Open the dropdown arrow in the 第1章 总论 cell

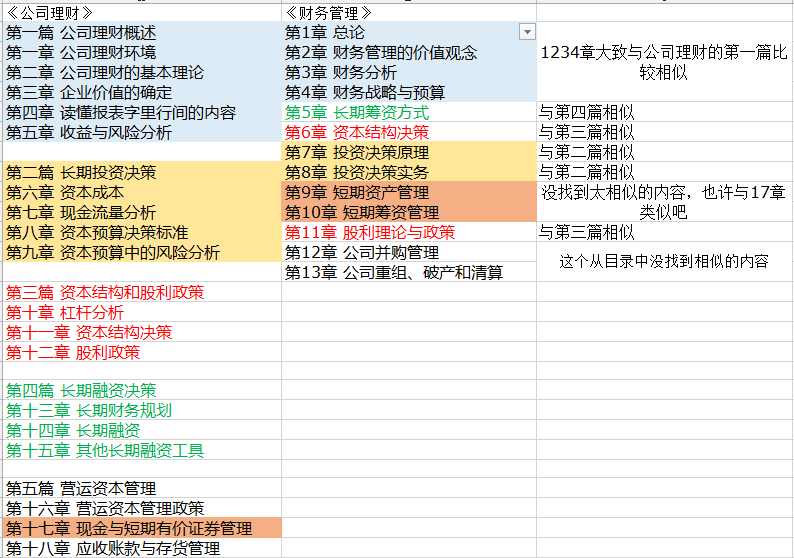click(x=527, y=32)
